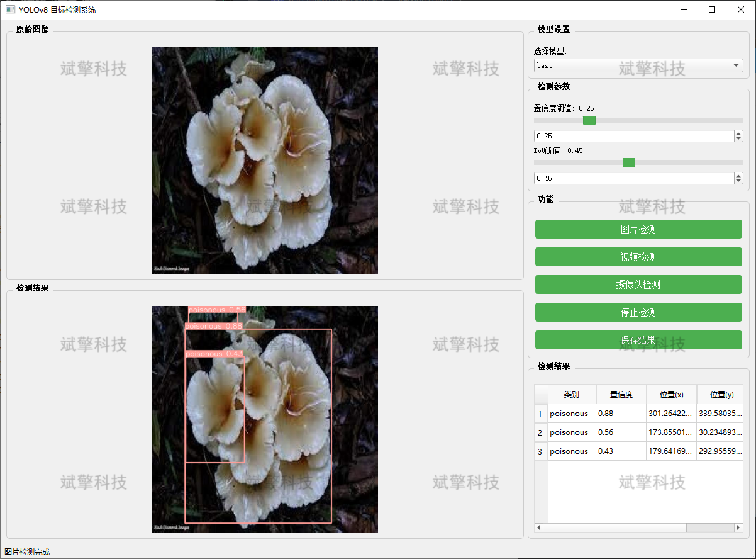
Task: Launch 摄像头检测 camera detection
Action: coord(638,285)
